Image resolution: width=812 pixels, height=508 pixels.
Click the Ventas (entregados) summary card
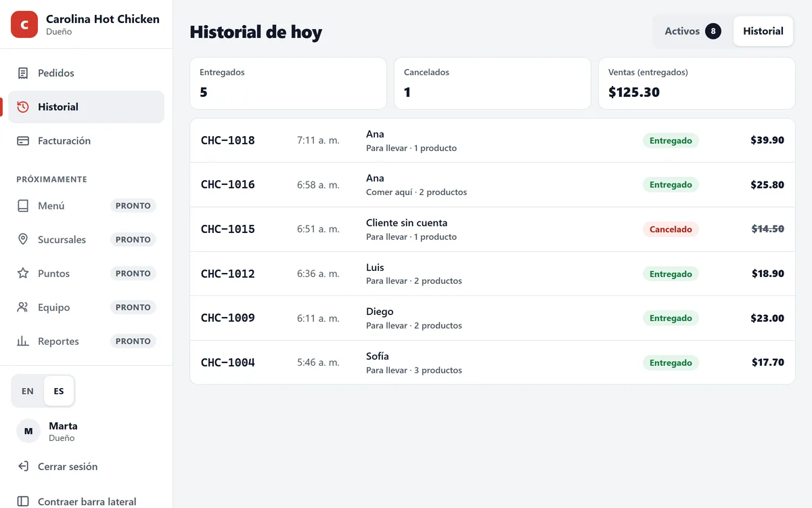point(697,83)
